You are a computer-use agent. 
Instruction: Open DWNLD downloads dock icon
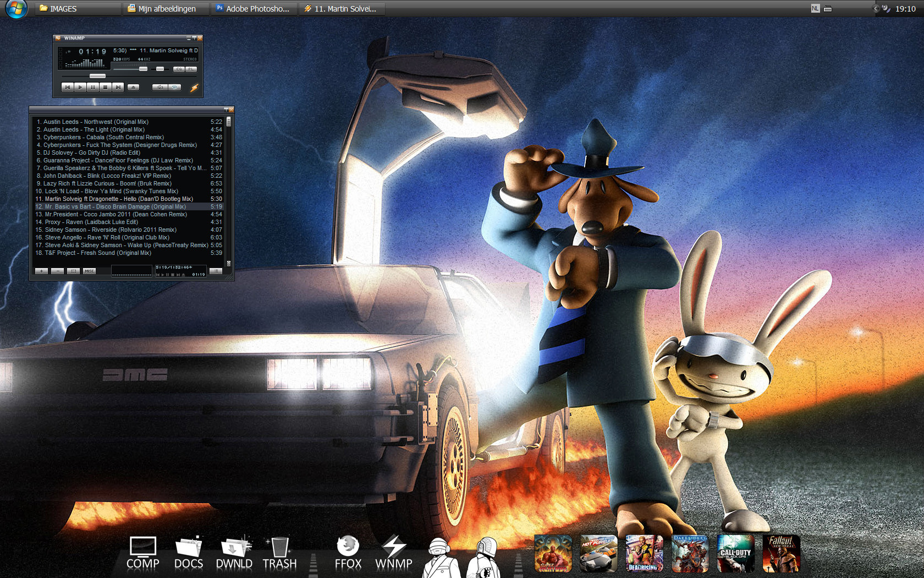234,553
